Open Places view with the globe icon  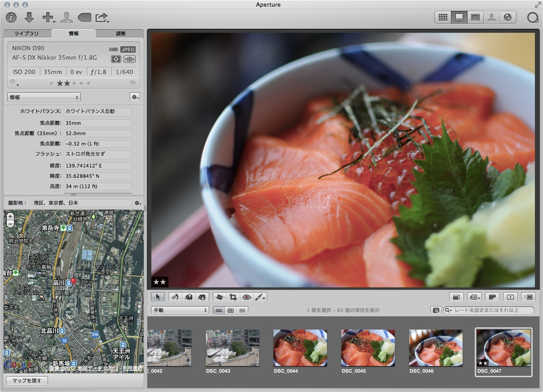point(508,17)
